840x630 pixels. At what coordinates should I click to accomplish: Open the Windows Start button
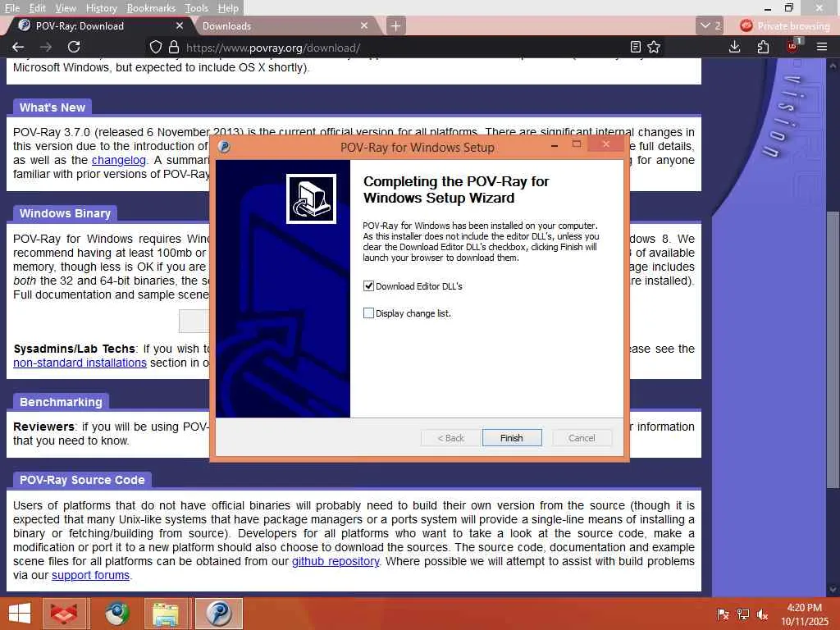[x=20, y=614]
